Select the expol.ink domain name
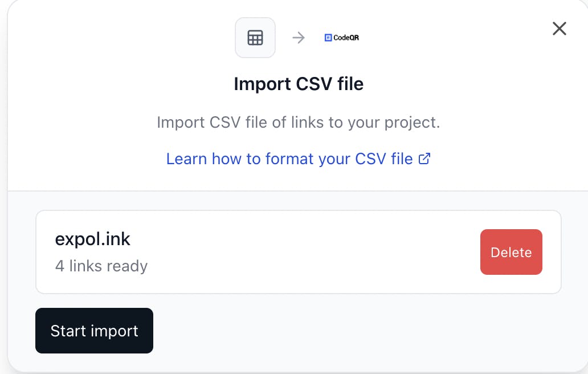Viewport: 588px width, 374px height. click(92, 239)
